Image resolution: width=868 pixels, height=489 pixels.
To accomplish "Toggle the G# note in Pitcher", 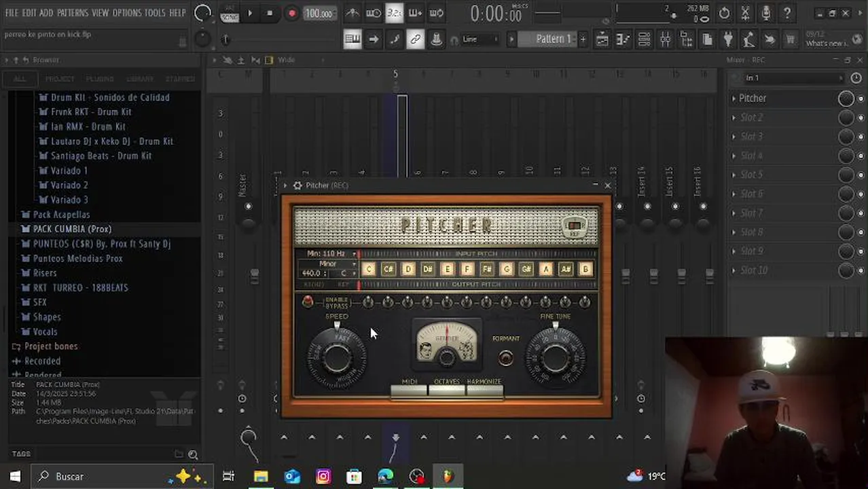I will click(526, 269).
